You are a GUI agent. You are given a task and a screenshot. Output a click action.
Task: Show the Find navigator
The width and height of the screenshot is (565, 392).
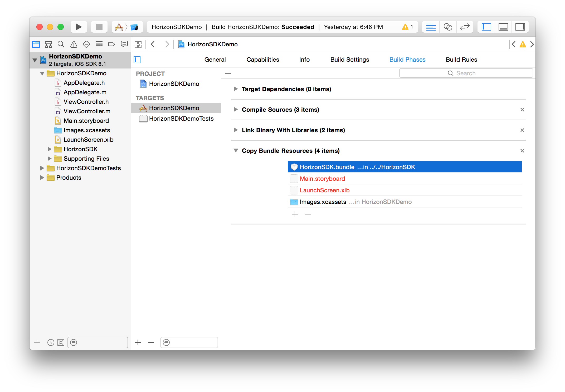coord(61,44)
